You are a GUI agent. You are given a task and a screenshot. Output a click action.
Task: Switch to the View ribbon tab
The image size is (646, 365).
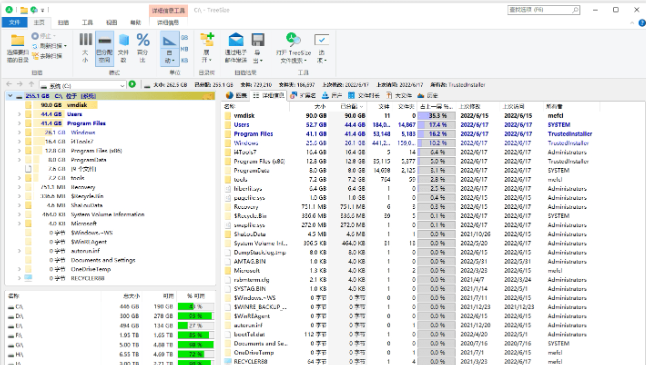112,22
